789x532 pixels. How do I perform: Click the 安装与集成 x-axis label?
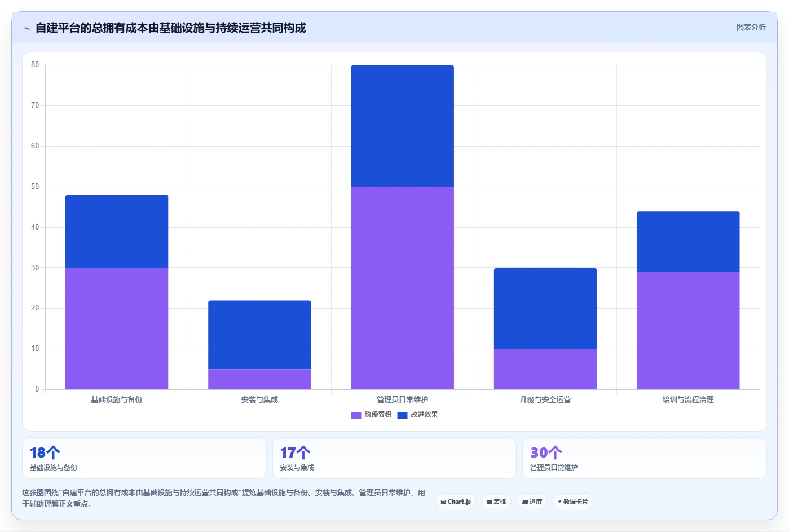coord(259,399)
